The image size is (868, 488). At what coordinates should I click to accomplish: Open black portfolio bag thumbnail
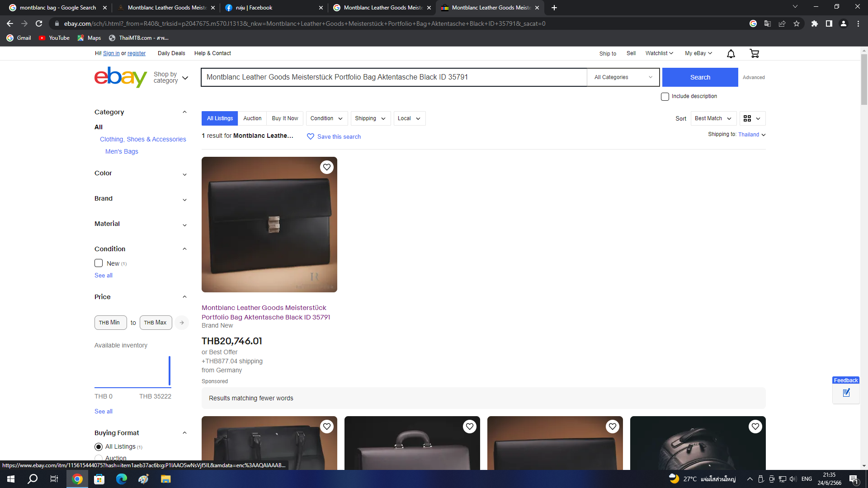tap(269, 225)
